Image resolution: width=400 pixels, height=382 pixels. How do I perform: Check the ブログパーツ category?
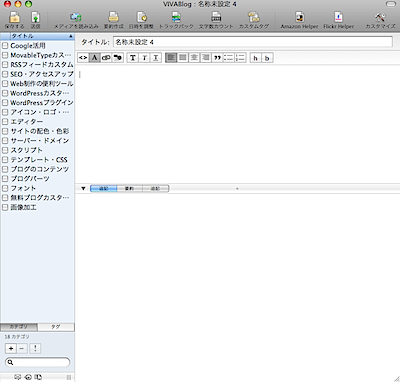(x=5, y=179)
